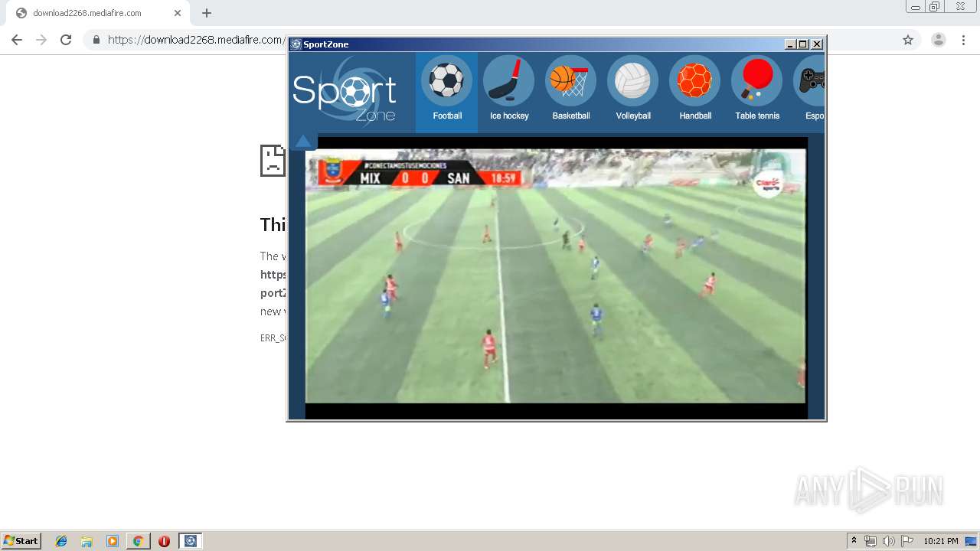View site security lock information
Image resolution: width=980 pixels, height=551 pixels.
(96, 40)
